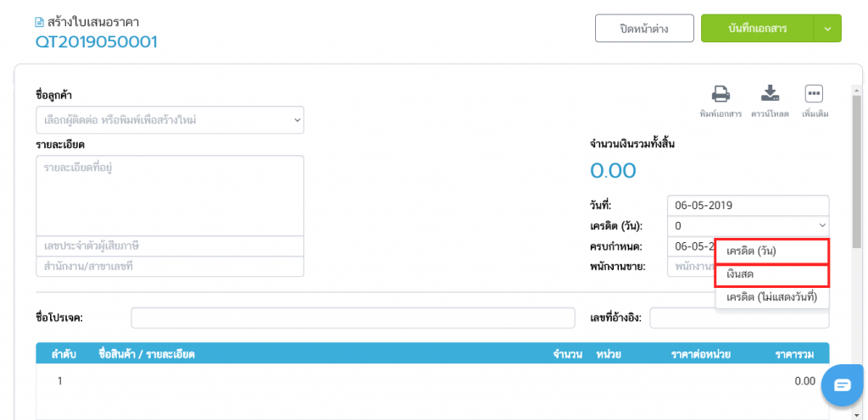Select เครดิต (ไม่แสดงวันที่) option

pos(771,297)
